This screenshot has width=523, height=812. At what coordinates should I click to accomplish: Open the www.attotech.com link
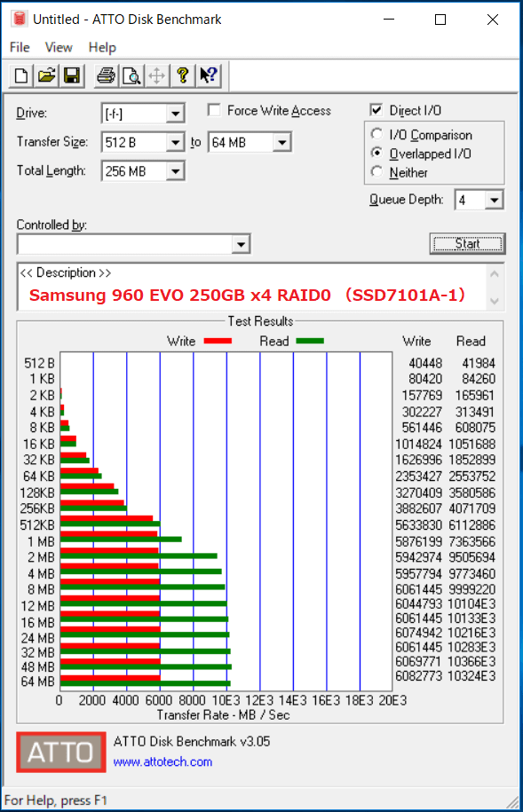click(x=162, y=761)
